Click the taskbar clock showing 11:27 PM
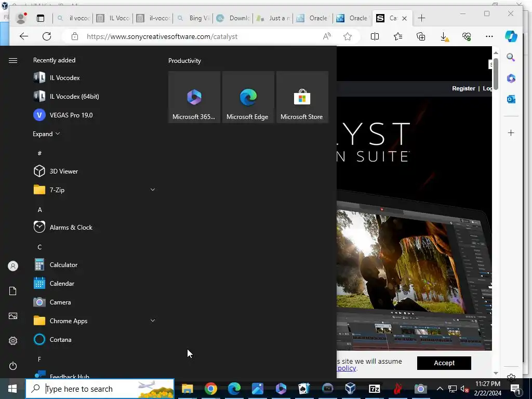532x399 pixels. point(488,389)
